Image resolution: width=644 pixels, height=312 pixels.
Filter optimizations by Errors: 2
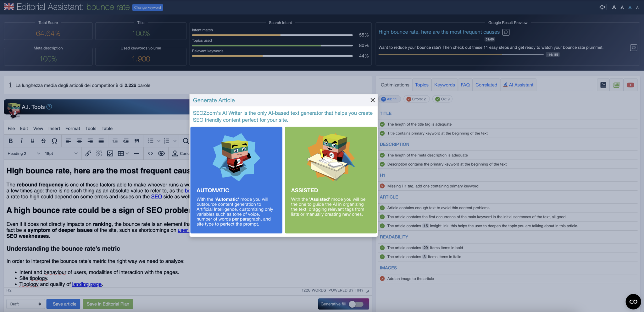[x=416, y=99]
